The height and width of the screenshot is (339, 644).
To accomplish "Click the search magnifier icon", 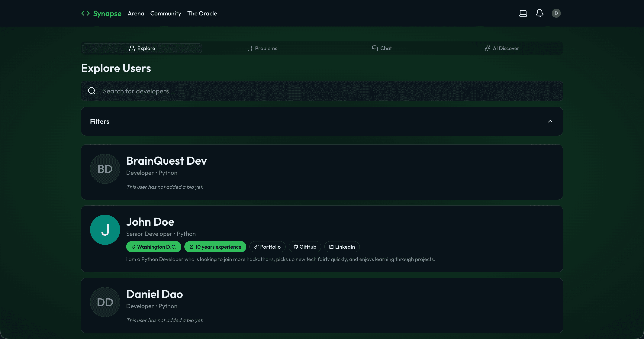I will click(92, 91).
